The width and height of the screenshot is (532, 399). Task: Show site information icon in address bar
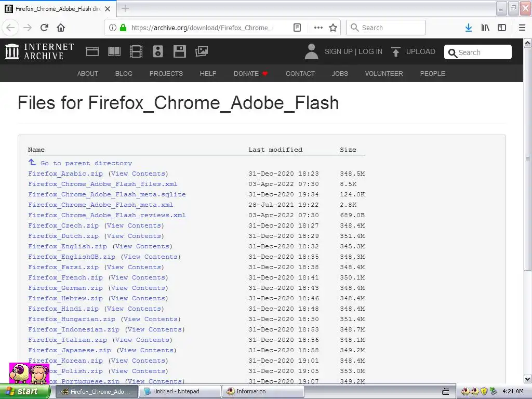(x=113, y=28)
